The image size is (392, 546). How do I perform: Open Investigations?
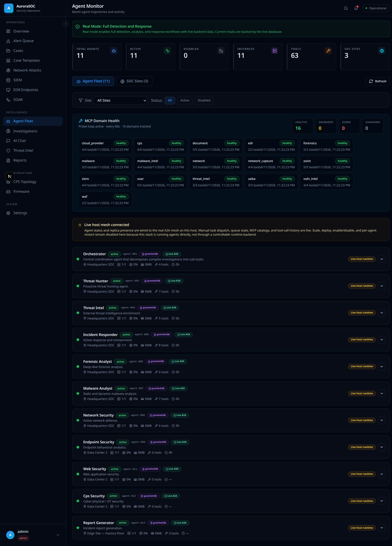tap(33, 131)
